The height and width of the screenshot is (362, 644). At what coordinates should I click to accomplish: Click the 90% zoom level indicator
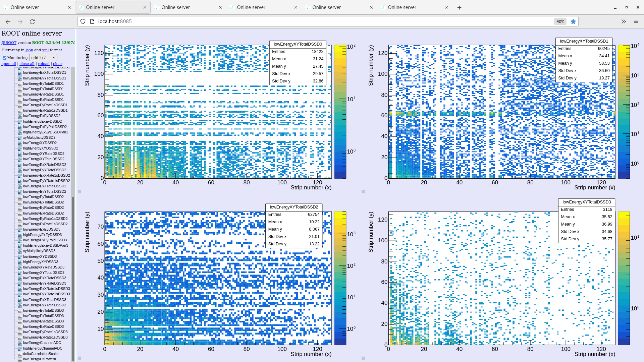pyautogui.click(x=560, y=21)
